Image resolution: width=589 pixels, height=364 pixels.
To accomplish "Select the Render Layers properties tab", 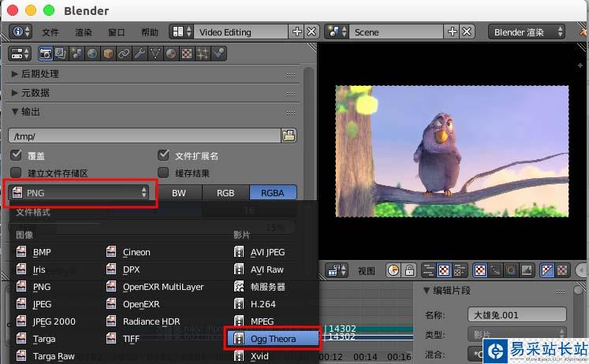I will [61, 54].
